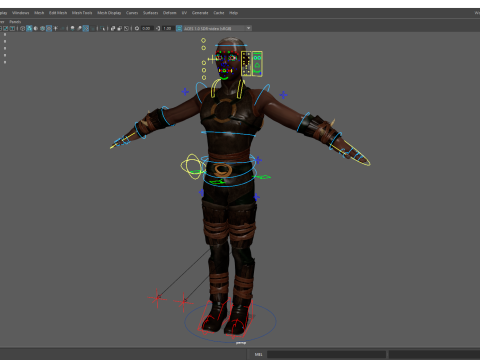Toggle view transform icon
480x360 pixels.
pos(179,28)
